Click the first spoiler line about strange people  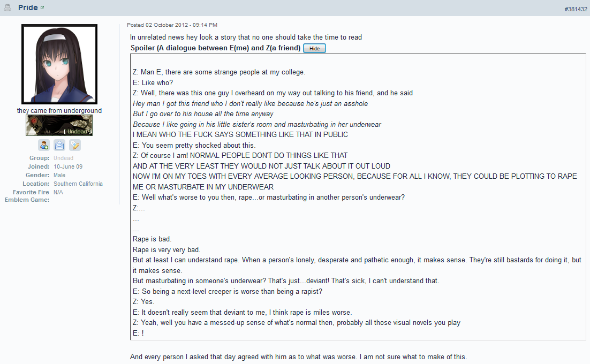219,72
